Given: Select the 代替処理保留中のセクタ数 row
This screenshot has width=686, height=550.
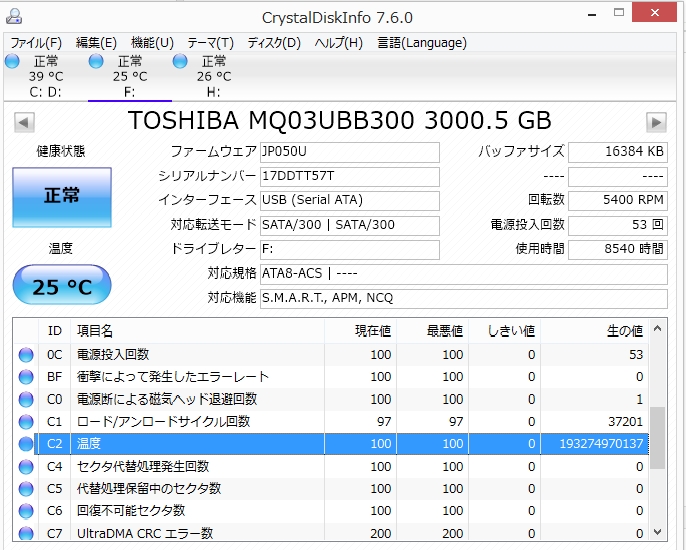Looking at the screenshot, I should [331, 489].
